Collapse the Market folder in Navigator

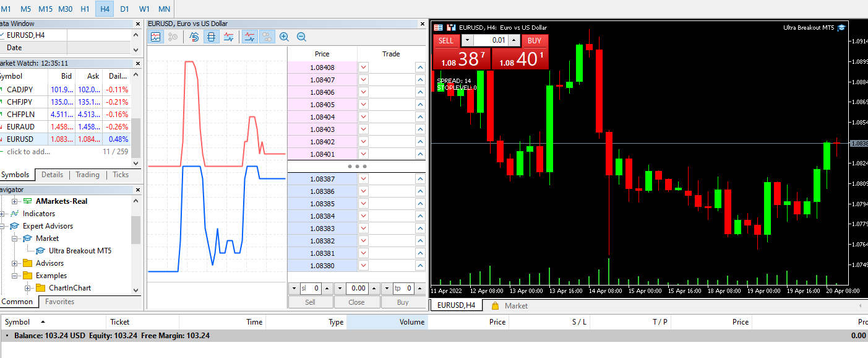[x=15, y=238]
